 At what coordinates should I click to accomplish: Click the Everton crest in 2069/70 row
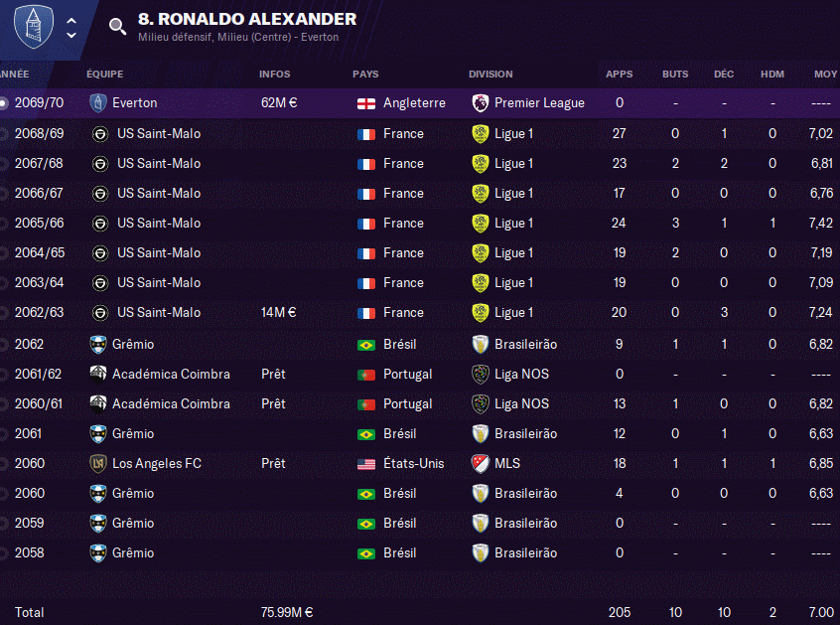click(98, 103)
